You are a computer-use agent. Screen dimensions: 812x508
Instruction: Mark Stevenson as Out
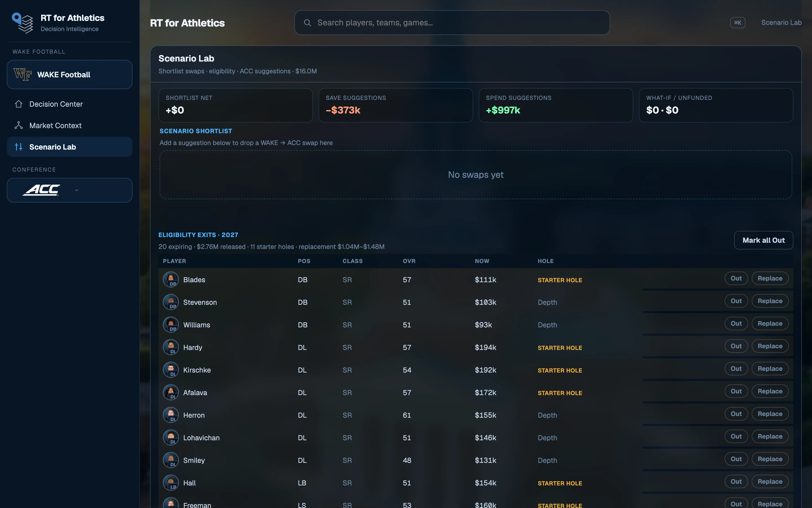click(x=736, y=301)
